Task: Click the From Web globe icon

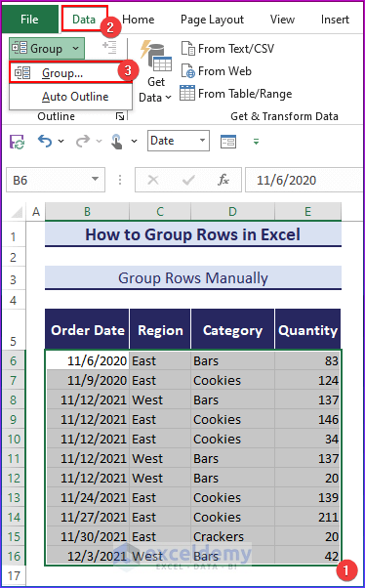Action: (188, 71)
